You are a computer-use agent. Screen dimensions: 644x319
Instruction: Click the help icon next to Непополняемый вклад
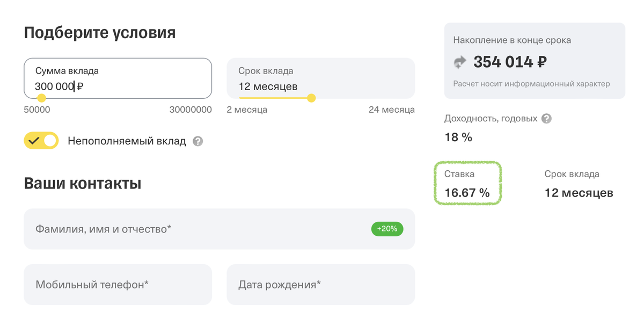pos(197,141)
